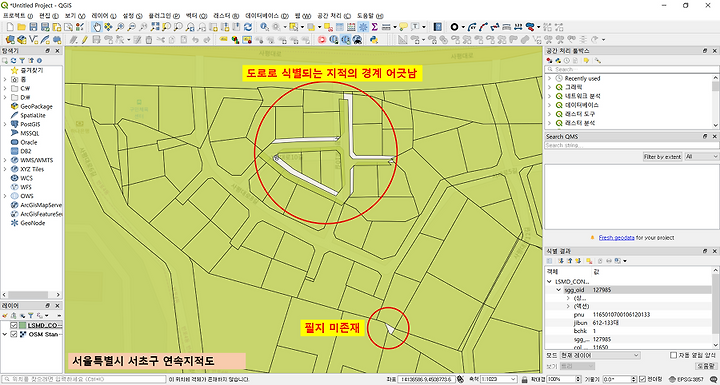
Task: Open a project via the folder icon
Action: click(21, 27)
